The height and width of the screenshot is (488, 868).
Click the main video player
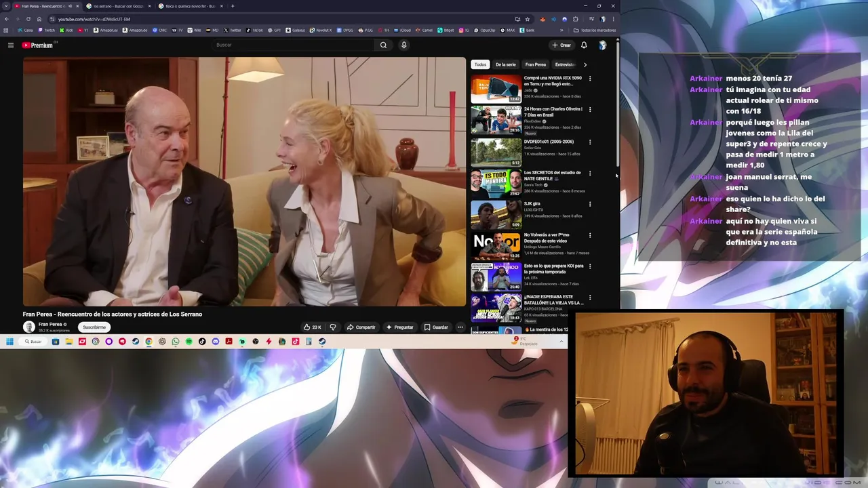(244, 182)
